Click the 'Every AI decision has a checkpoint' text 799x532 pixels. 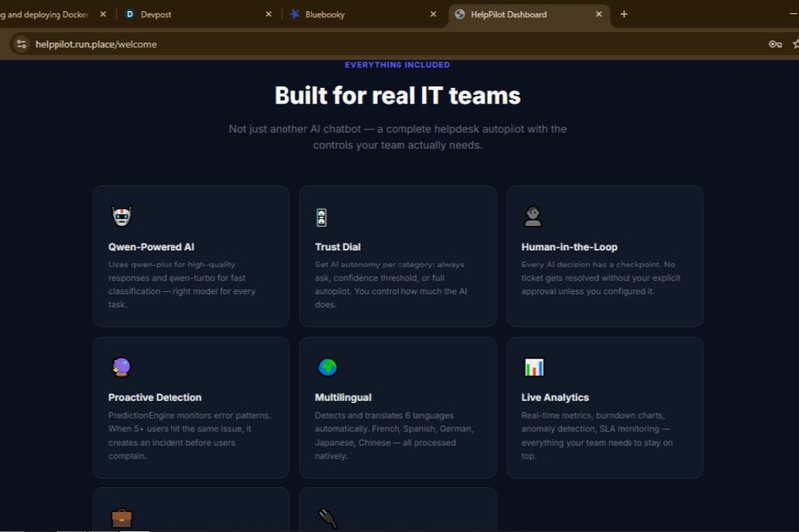point(602,278)
